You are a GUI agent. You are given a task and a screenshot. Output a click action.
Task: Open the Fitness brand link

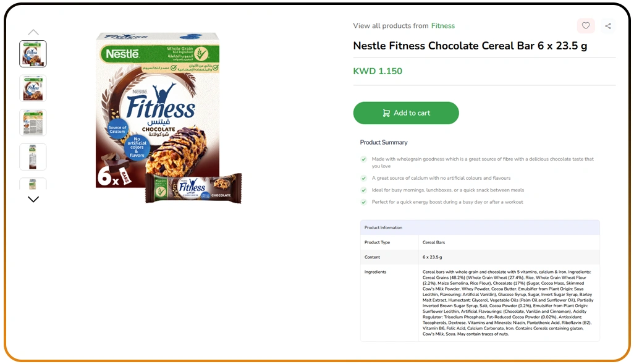click(442, 25)
